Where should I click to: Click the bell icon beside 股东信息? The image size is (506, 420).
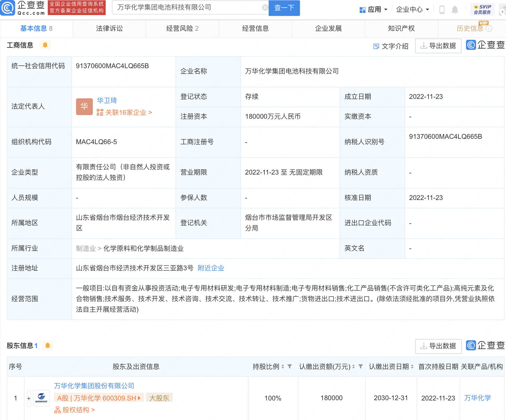point(48,345)
